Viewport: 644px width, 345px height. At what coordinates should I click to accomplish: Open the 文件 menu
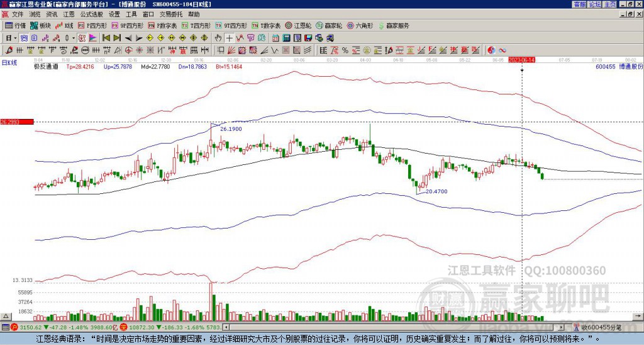point(18,14)
